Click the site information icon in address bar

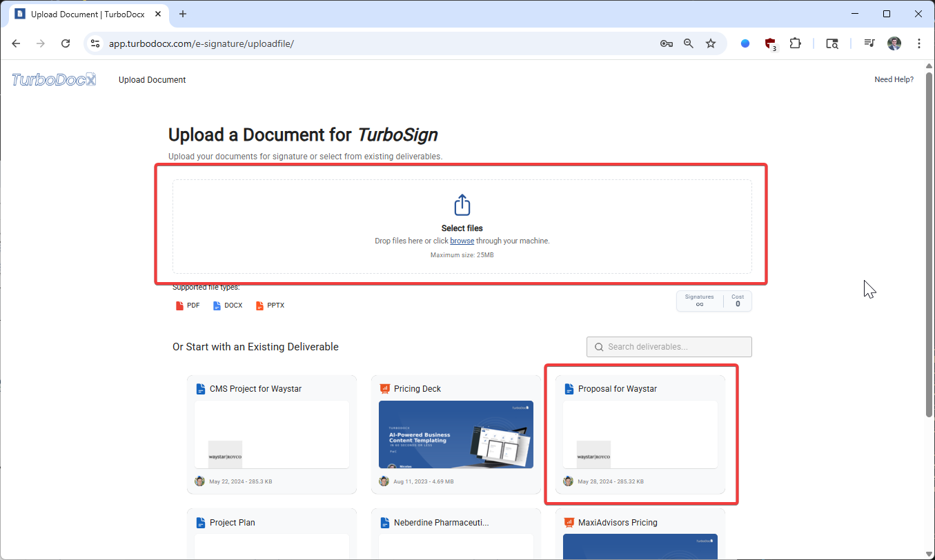pyautogui.click(x=96, y=43)
